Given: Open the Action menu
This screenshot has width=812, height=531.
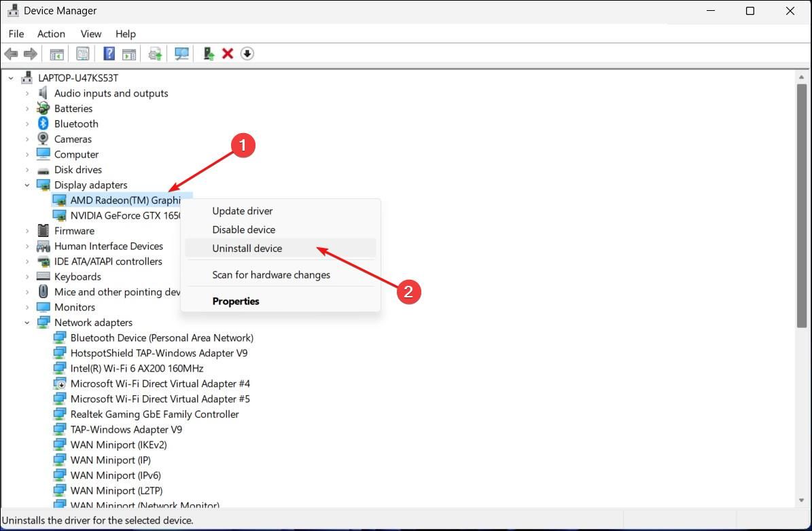Looking at the screenshot, I should tap(51, 33).
